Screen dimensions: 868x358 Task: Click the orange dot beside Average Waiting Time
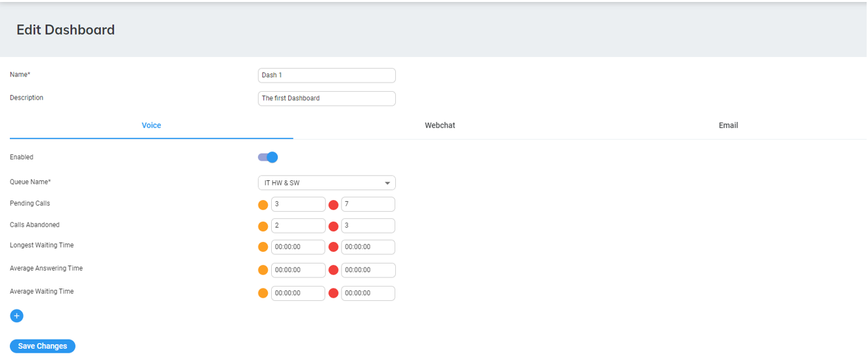pos(263,293)
